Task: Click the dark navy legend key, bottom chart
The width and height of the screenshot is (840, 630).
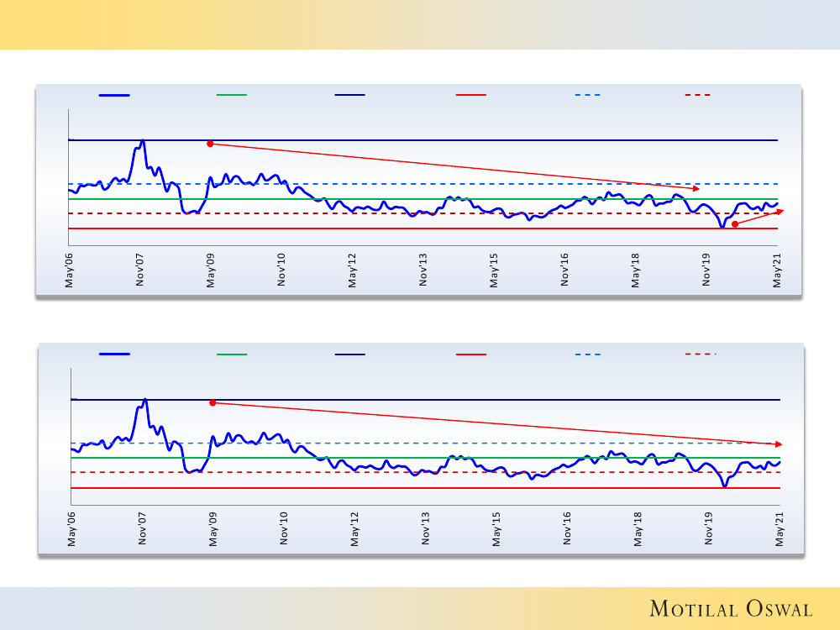Action: click(349, 354)
